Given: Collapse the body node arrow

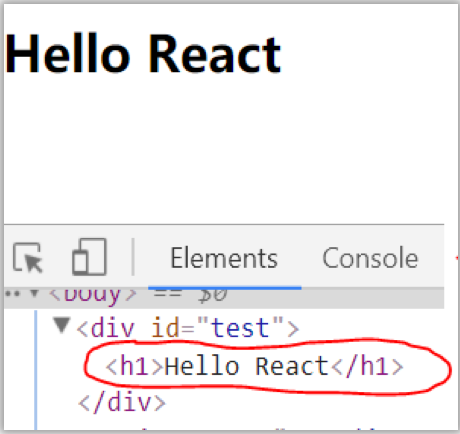Looking at the screenshot, I should (34, 293).
